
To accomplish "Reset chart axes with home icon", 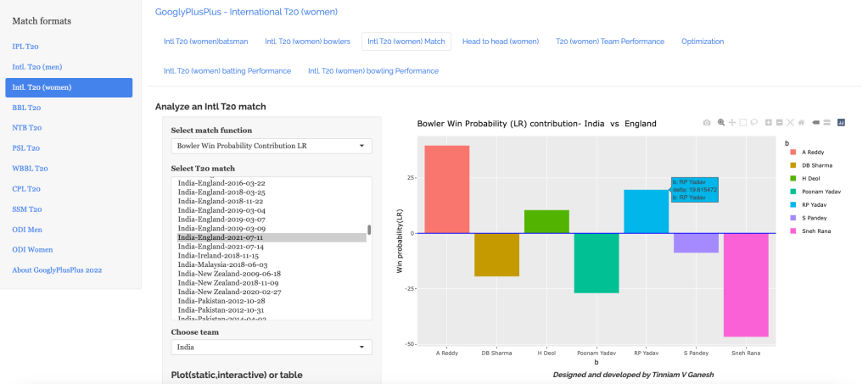I will click(803, 123).
